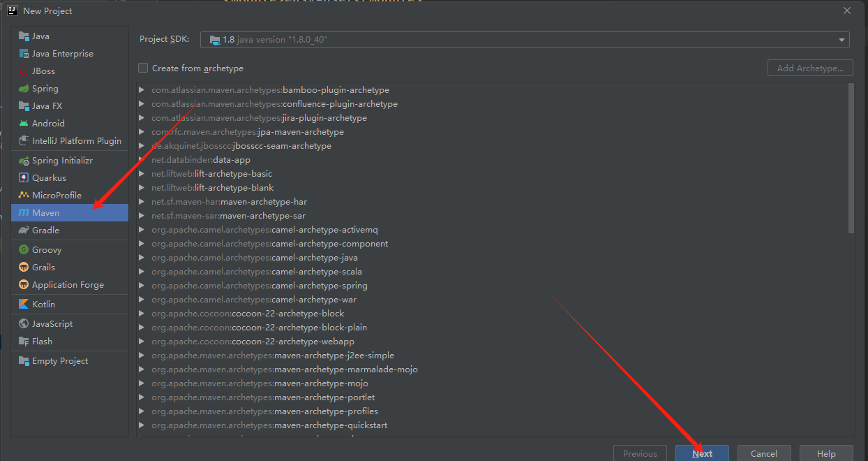Select the Android robot icon
Viewport: 868px width, 461px height.
point(24,124)
